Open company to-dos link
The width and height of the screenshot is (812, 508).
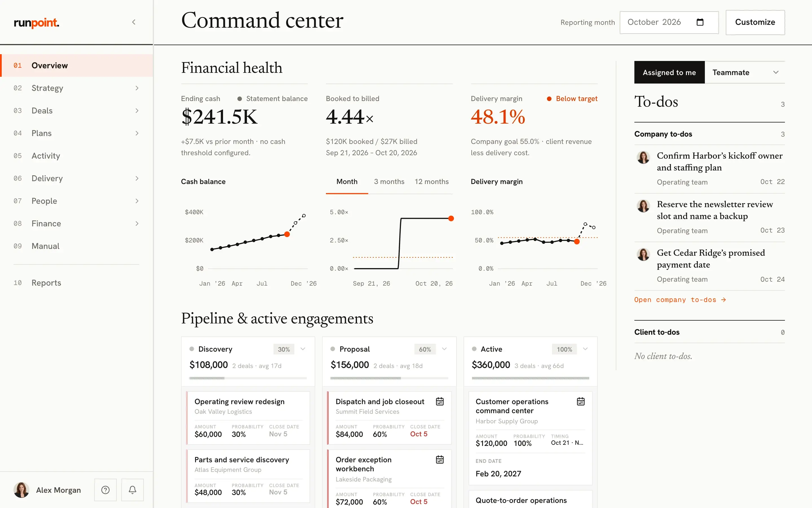pyautogui.click(x=680, y=300)
